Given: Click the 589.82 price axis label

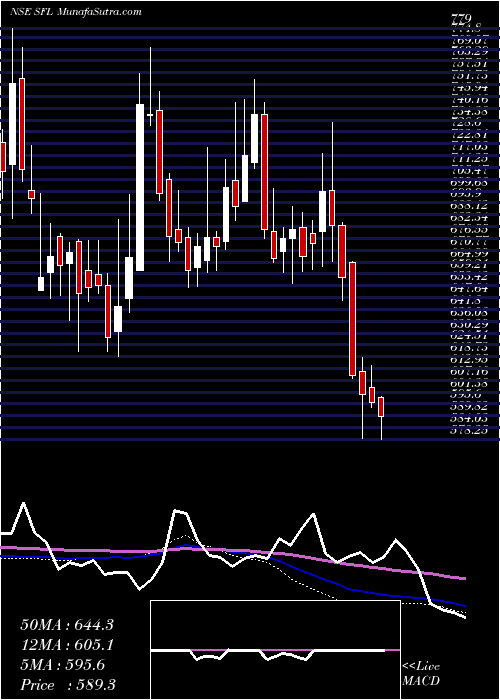Looking at the screenshot, I should (x=469, y=407).
